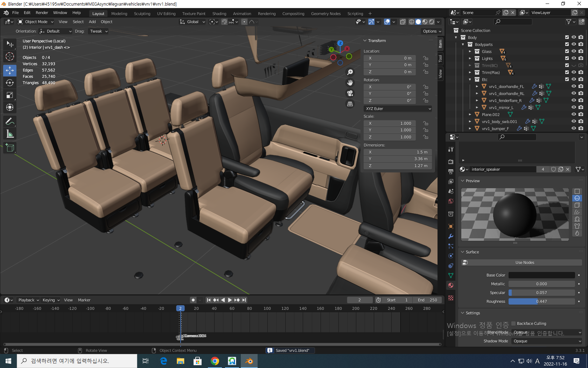Collapse the Etc collection in outliner

(470, 80)
